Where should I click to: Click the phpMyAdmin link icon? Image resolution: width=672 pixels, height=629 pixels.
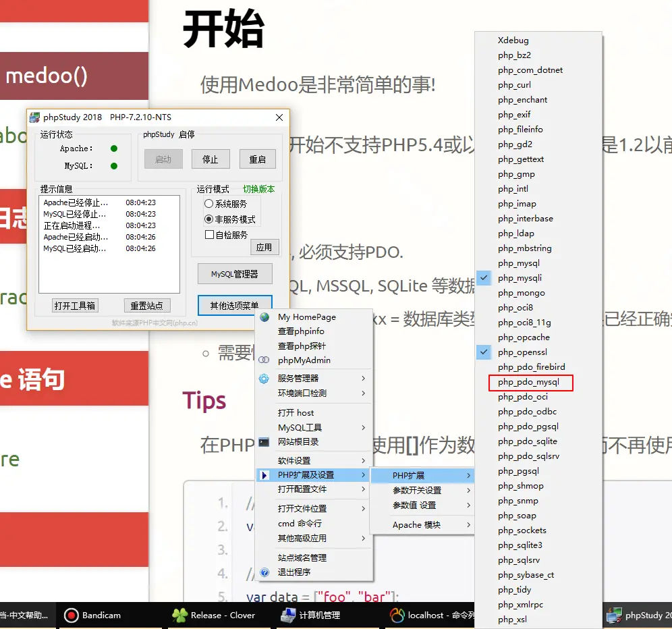(x=264, y=360)
